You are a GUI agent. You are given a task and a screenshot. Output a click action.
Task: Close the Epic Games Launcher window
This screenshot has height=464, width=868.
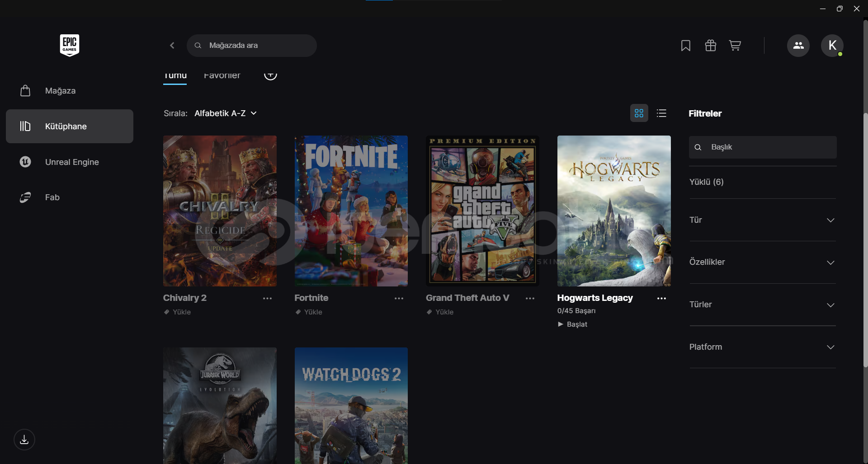857,9
